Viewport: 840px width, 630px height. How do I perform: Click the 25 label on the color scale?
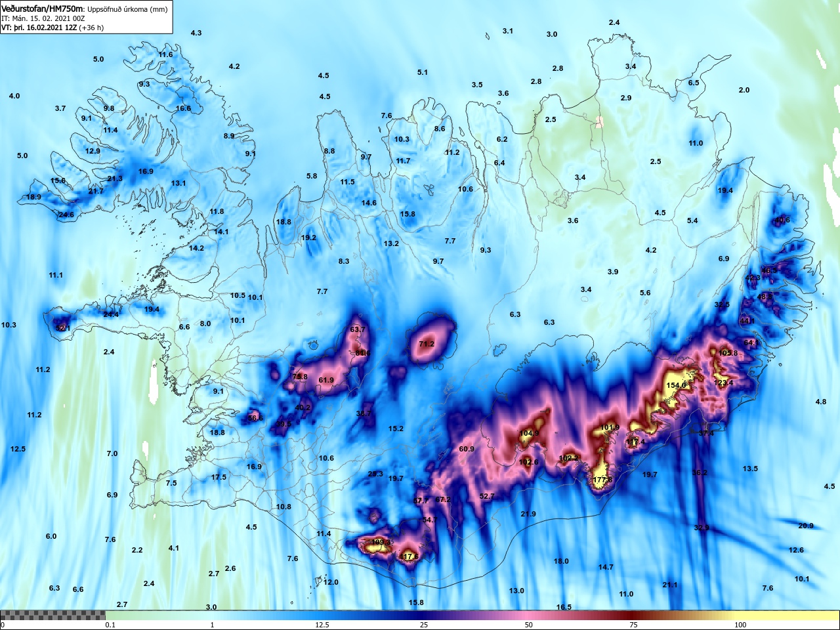(424, 625)
